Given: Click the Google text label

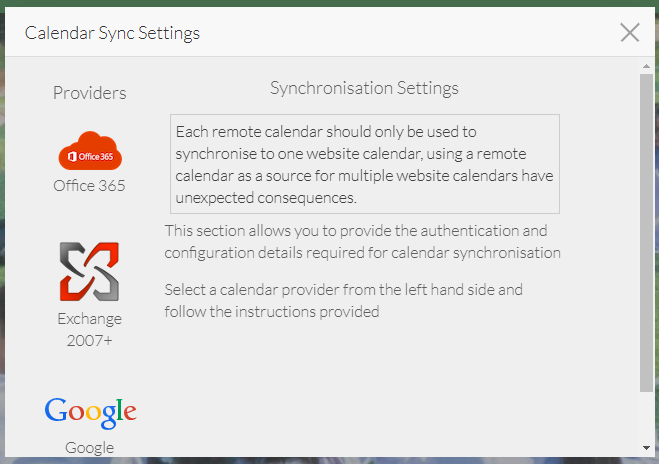Looking at the screenshot, I should pyautogui.click(x=90, y=447).
